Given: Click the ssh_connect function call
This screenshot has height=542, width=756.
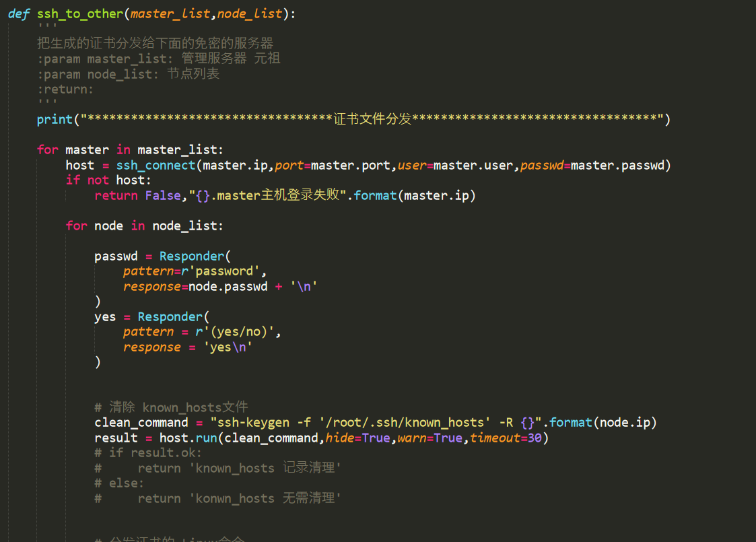Looking at the screenshot, I should tap(156, 166).
